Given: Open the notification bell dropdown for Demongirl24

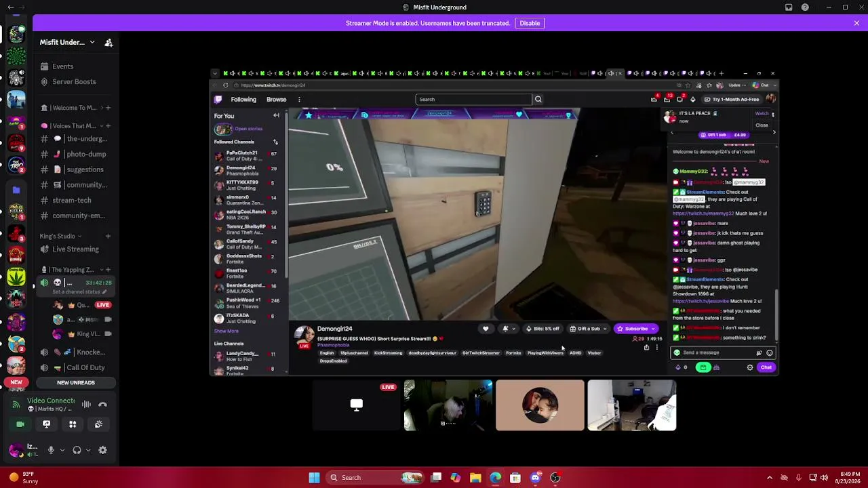Looking at the screenshot, I should click(508, 329).
